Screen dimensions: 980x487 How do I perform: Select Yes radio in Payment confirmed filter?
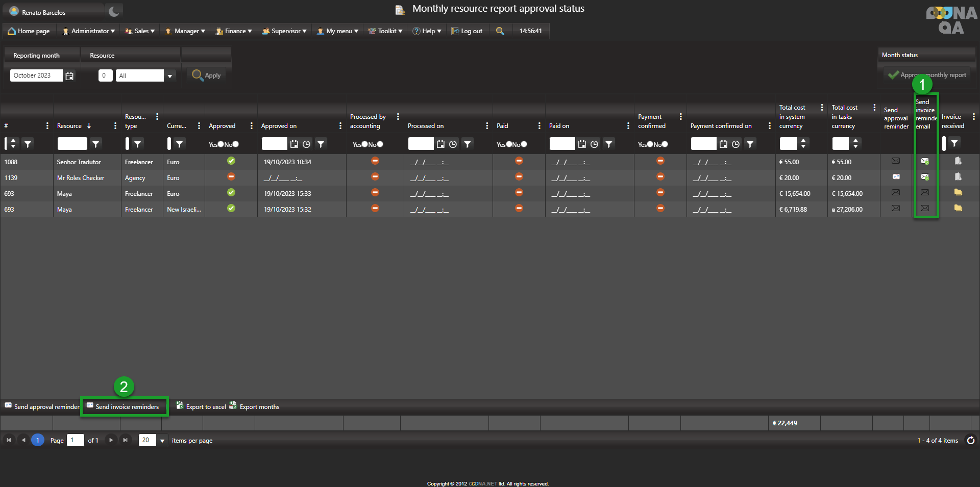coord(650,144)
